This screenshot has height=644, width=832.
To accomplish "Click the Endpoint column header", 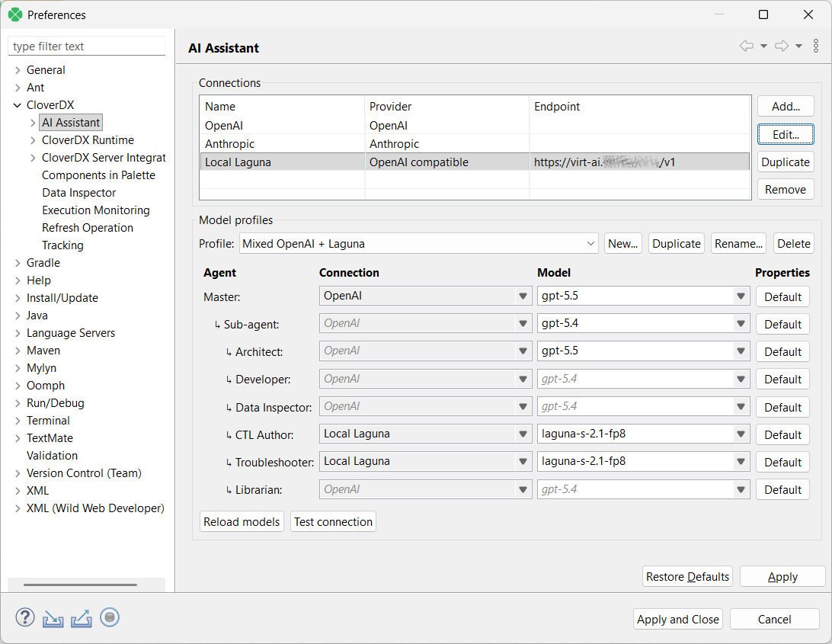I will (x=640, y=106).
